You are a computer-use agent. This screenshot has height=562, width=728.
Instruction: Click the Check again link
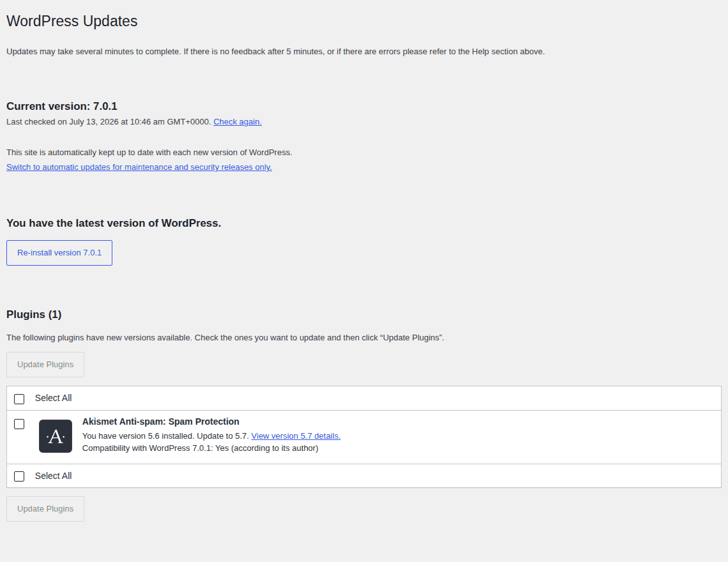(x=238, y=122)
